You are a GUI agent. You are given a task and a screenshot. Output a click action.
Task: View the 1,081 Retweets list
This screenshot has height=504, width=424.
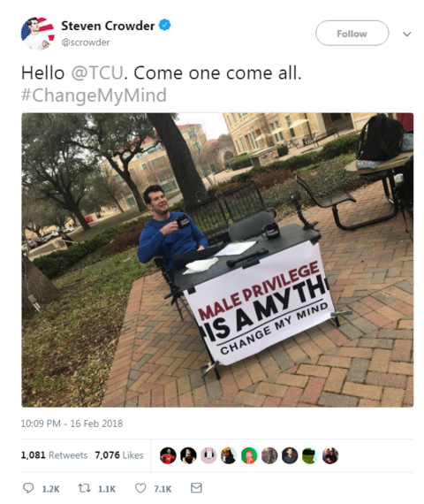pyautogui.click(x=54, y=455)
